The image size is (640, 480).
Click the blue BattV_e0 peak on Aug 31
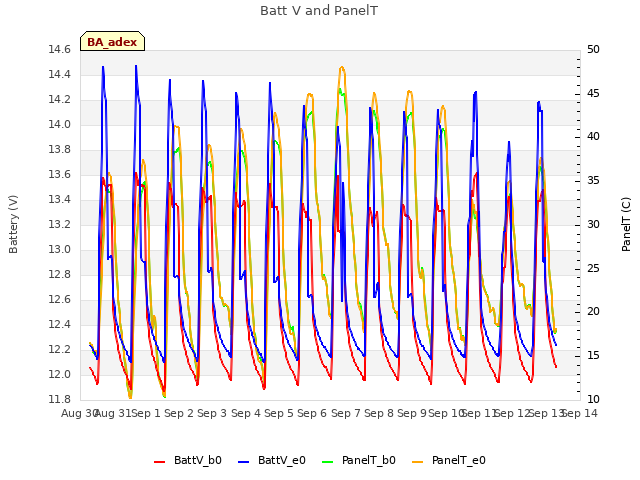(136, 66)
